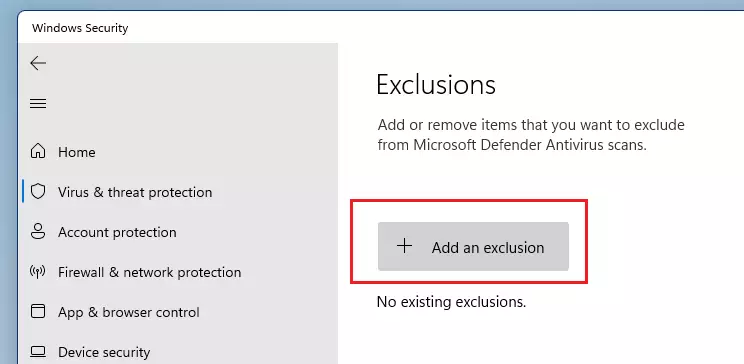Click the Firewall & network antenna icon
Screen dimensions: 744x364
point(37,272)
